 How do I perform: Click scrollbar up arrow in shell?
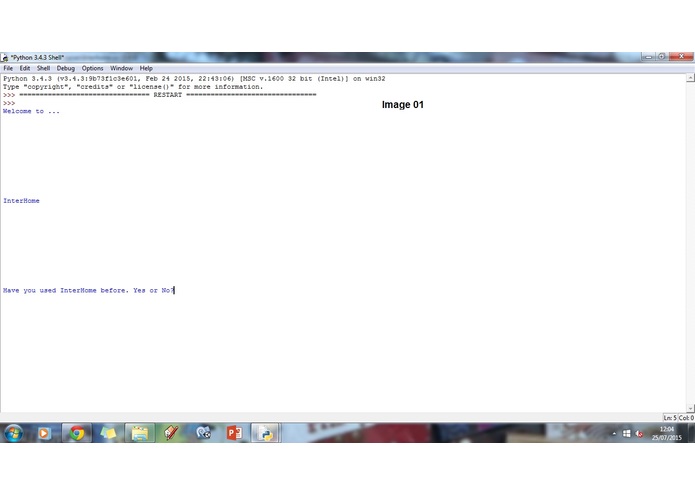click(690, 78)
